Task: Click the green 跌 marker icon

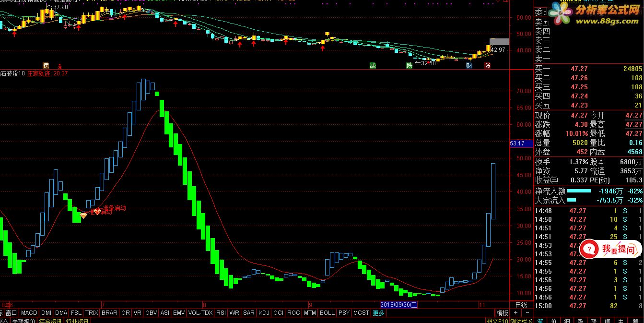Action: click(409, 65)
